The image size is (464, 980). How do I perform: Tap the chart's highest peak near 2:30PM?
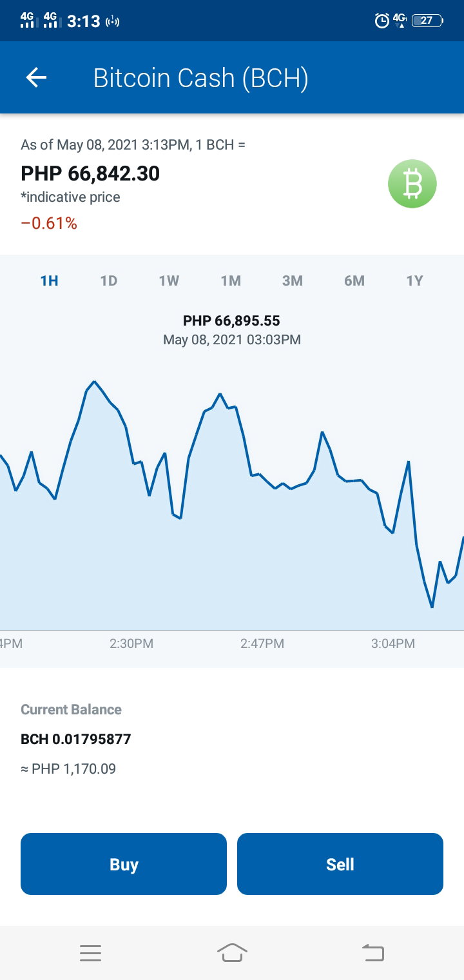click(94, 382)
